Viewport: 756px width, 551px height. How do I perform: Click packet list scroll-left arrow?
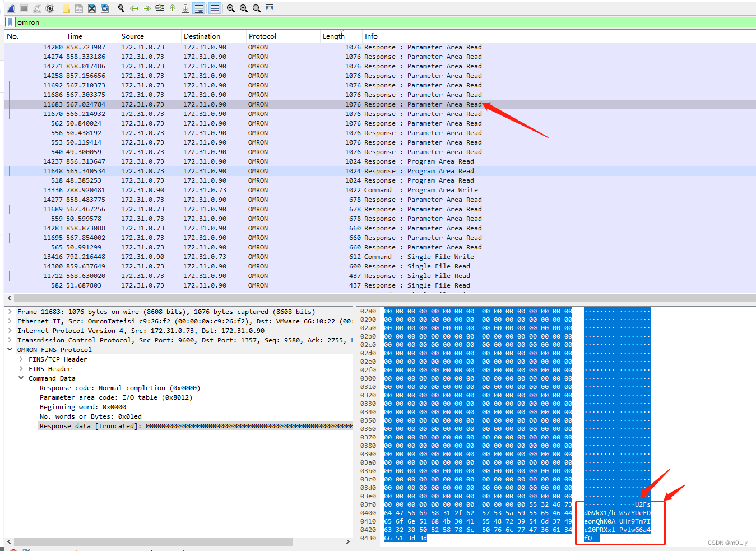pos(9,298)
